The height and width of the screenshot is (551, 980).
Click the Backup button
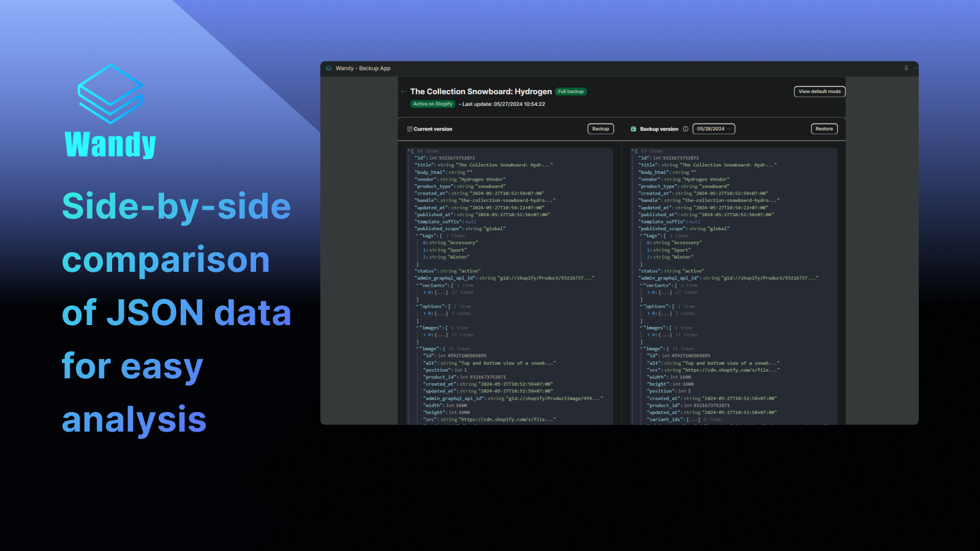point(600,129)
